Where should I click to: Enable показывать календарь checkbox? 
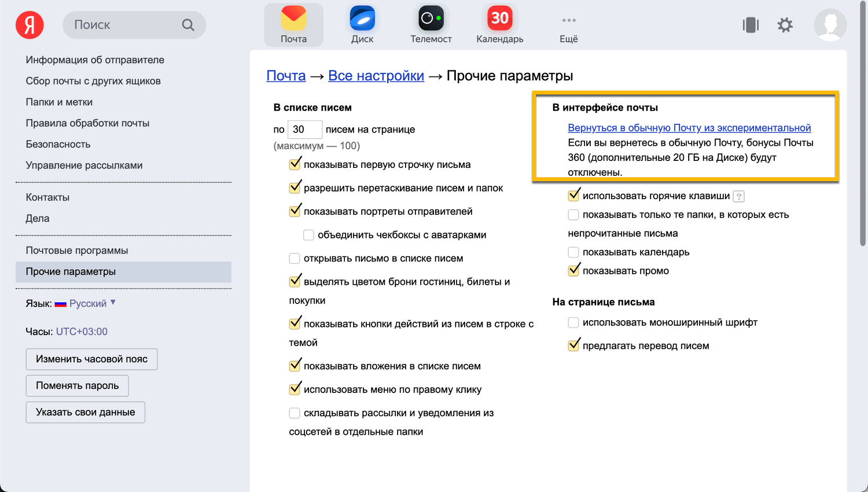point(573,252)
